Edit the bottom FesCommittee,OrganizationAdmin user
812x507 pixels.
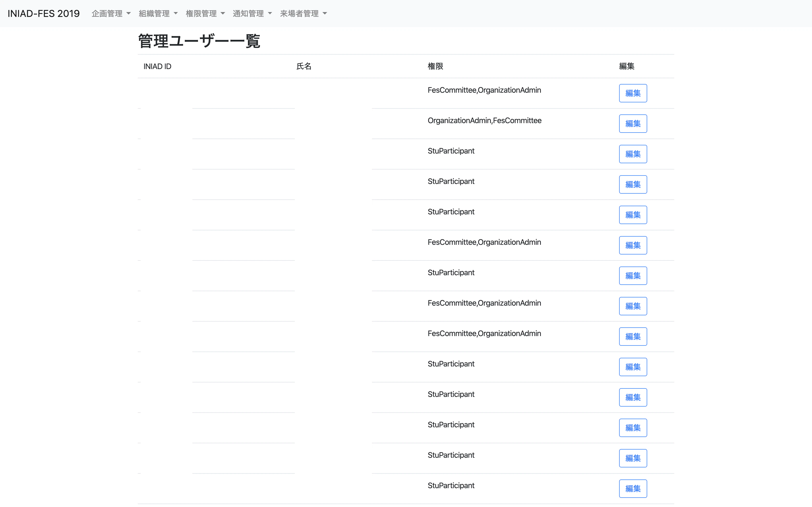click(633, 336)
